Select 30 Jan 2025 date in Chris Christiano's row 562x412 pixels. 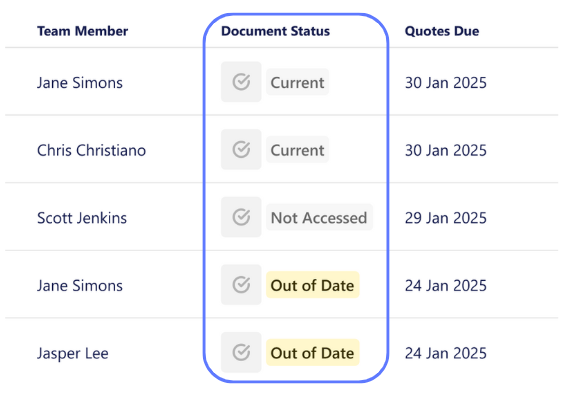pyautogui.click(x=446, y=150)
